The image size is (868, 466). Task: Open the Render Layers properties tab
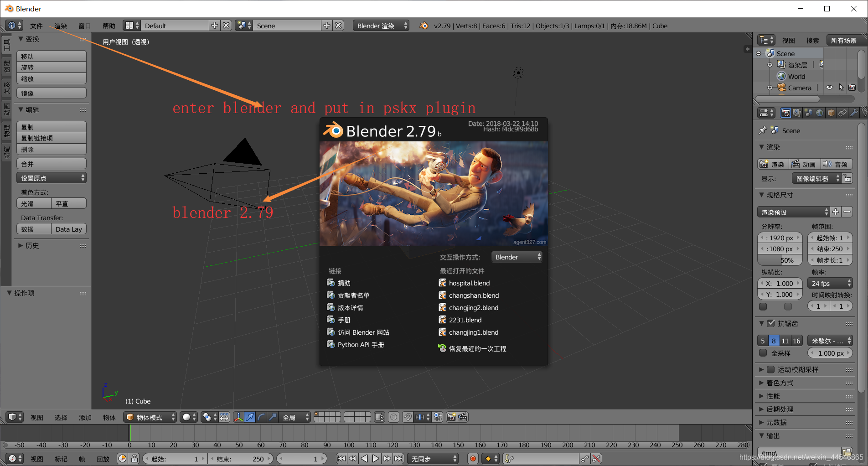click(x=797, y=113)
